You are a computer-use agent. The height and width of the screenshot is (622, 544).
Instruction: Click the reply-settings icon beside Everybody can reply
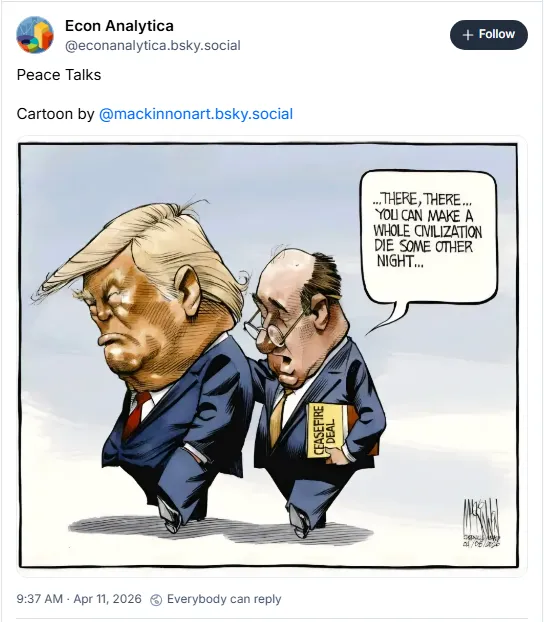click(156, 600)
